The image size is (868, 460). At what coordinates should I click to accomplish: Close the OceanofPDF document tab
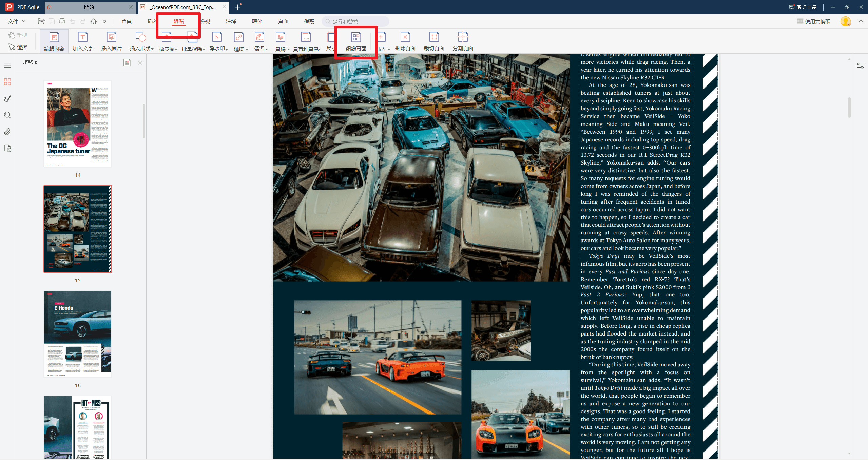224,7
